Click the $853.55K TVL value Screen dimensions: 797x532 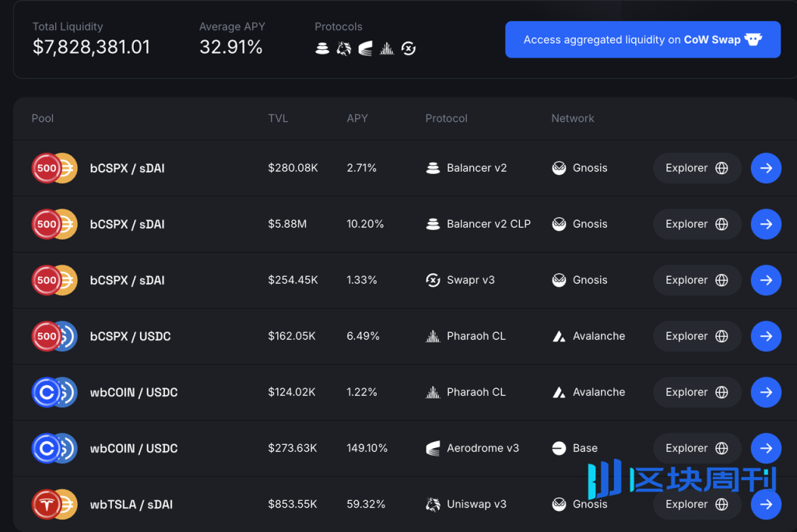click(x=293, y=504)
